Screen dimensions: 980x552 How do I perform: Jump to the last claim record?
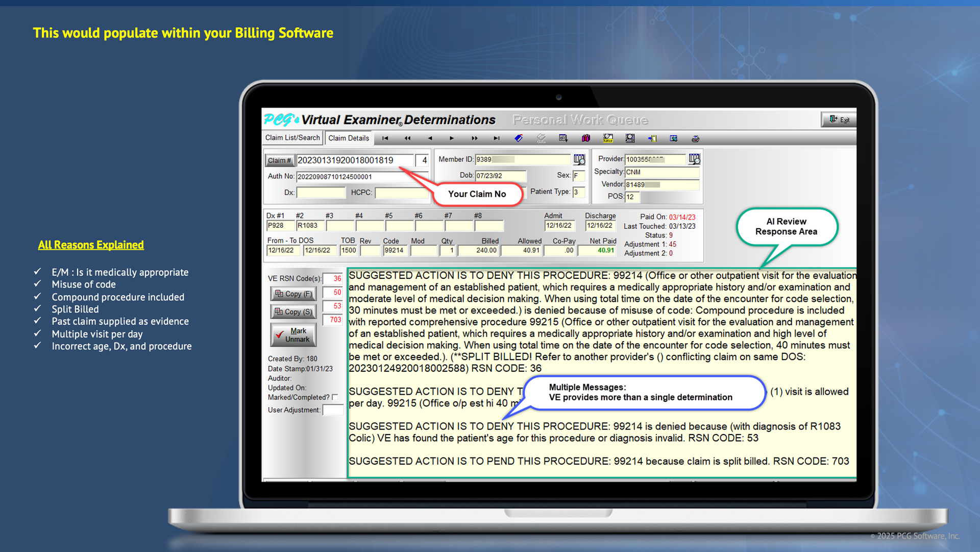(x=496, y=138)
